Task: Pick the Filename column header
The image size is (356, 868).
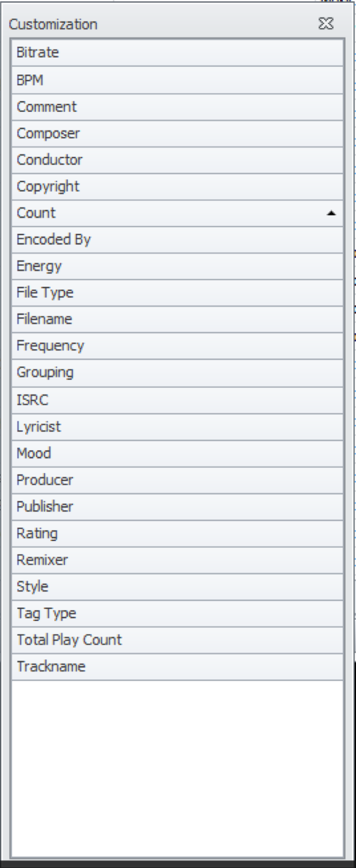Action: point(177,319)
